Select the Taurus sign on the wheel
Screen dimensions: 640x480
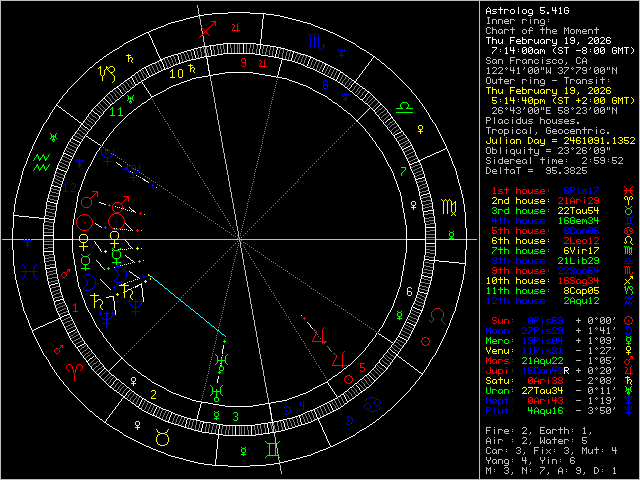click(x=161, y=435)
